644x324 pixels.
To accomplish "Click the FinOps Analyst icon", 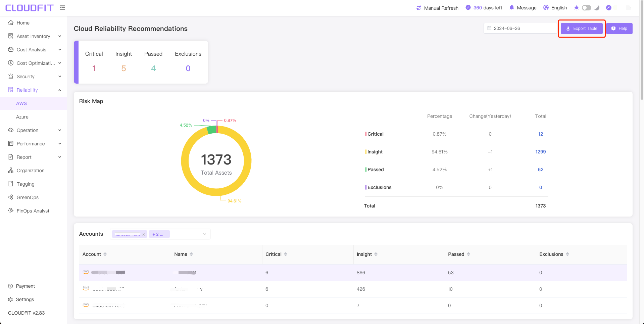I will pos(11,211).
